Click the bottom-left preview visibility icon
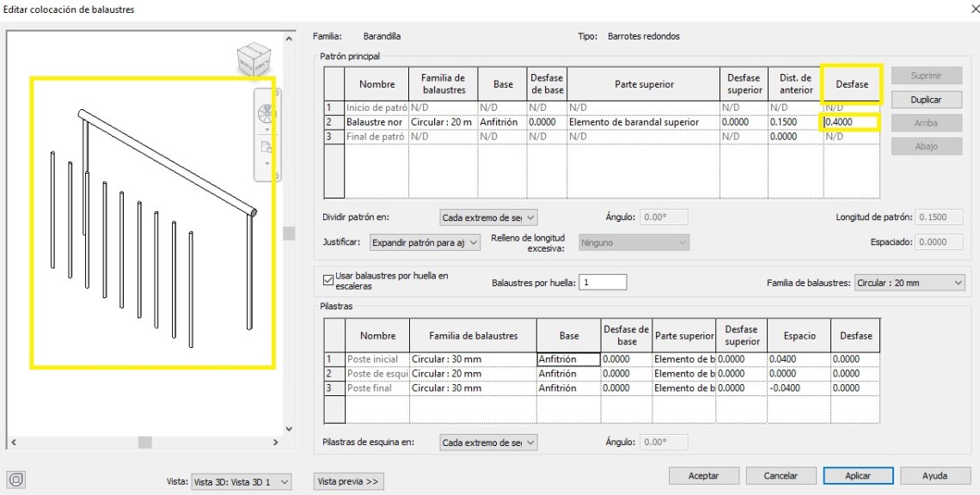 click(x=17, y=480)
